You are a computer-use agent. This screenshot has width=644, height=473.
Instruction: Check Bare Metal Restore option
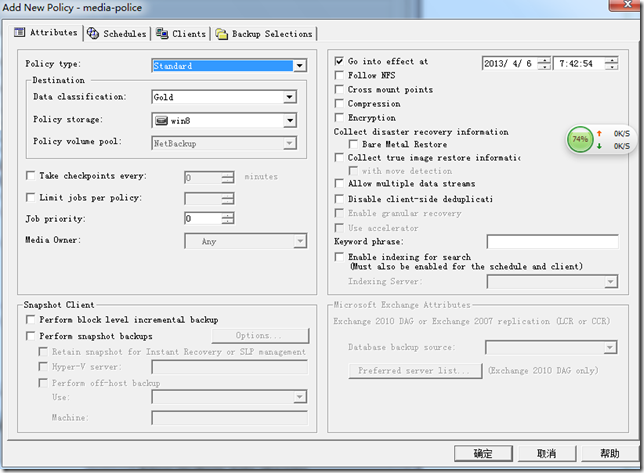pos(353,144)
